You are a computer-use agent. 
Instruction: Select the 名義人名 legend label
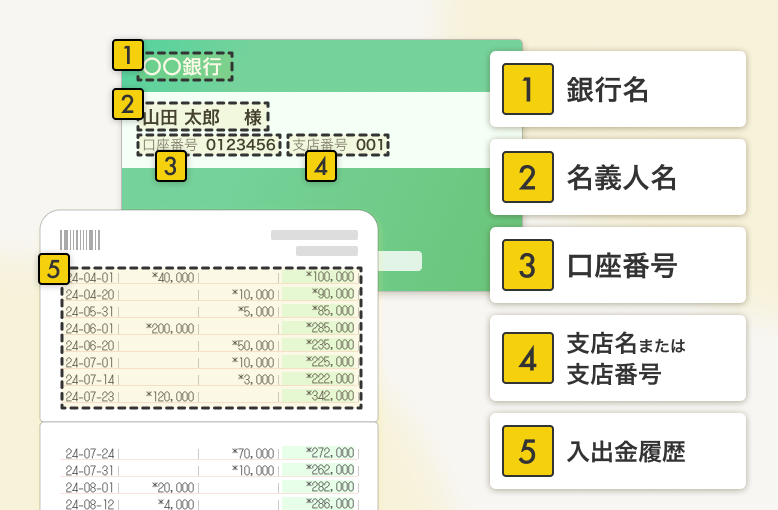(x=621, y=177)
